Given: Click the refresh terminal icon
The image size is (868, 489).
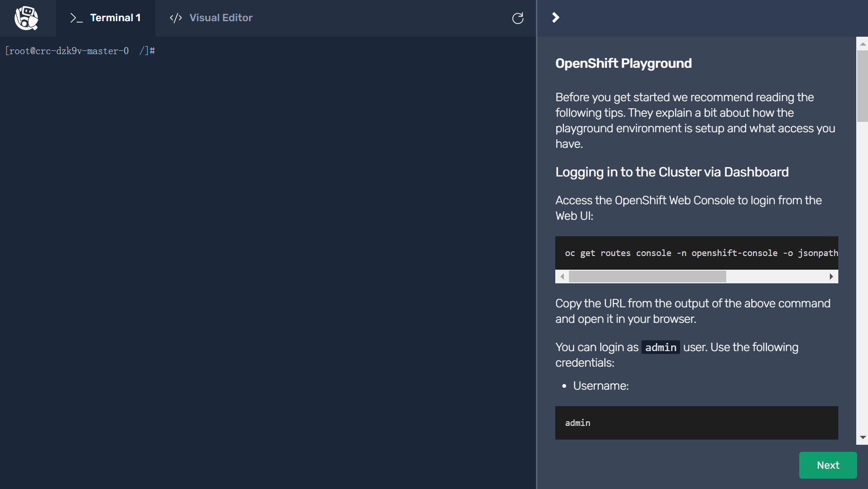Looking at the screenshot, I should click(518, 18).
